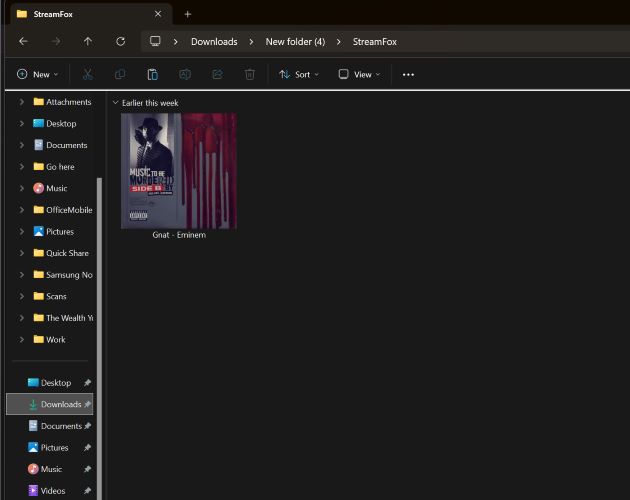Viewport: 630px width, 500px height.
Task: Open the pinned Pictures quick access item
Action: 50,448
